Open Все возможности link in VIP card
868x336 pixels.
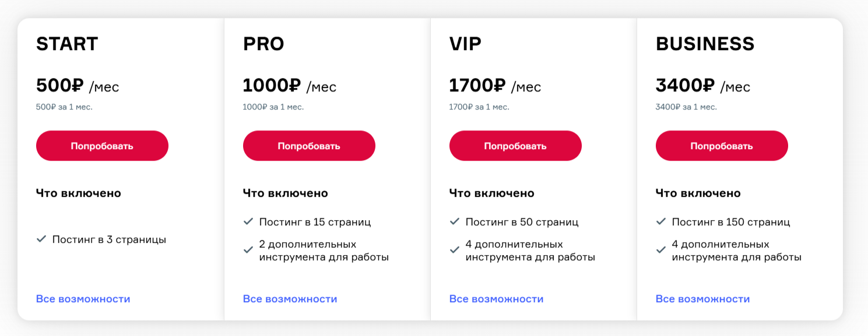pyautogui.click(x=497, y=299)
